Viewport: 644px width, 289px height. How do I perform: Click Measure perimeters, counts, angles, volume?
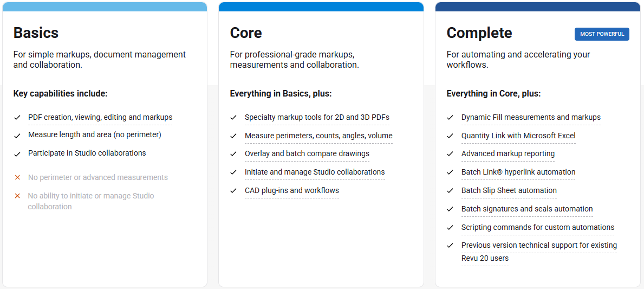(x=318, y=136)
